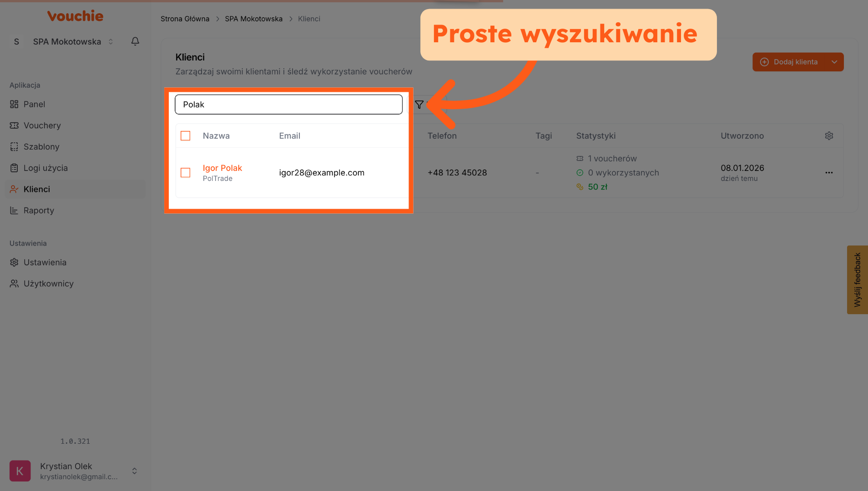Image resolution: width=868 pixels, height=491 pixels.
Task: Expand the Krystian Olek user menu
Action: [134, 471]
